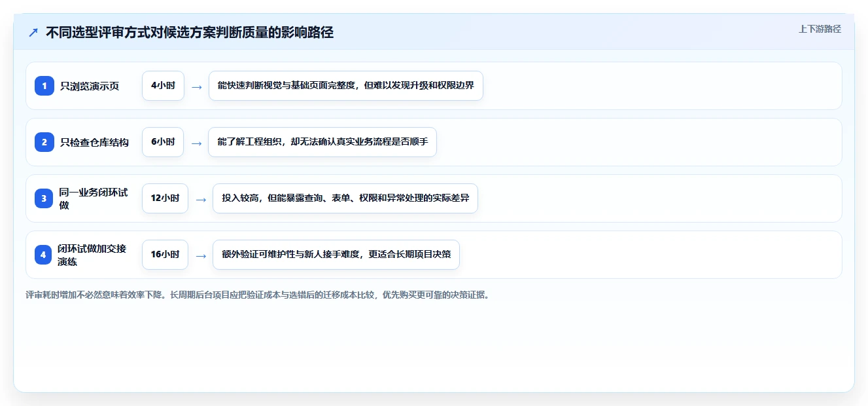This screenshot has height=406, width=868.
Task: Select the 同一业务闭环试做 step label
Action: (94, 198)
